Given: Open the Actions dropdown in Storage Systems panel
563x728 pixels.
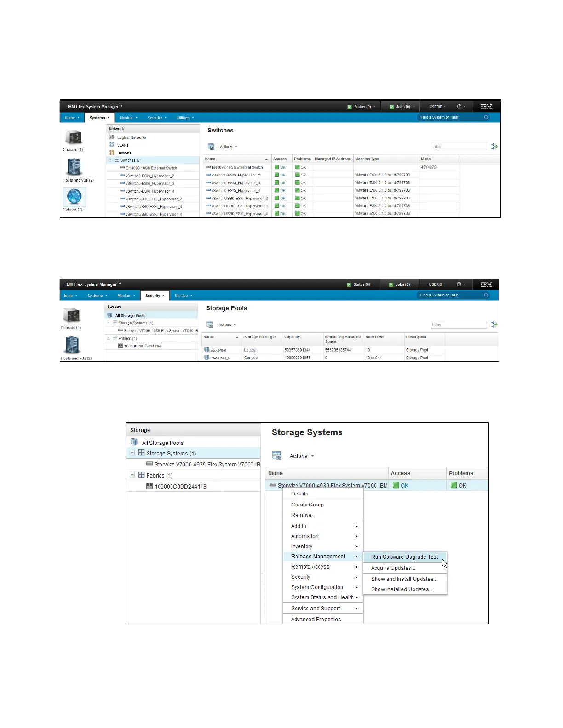Looking at the screenshot, I should tap(302, 456).
